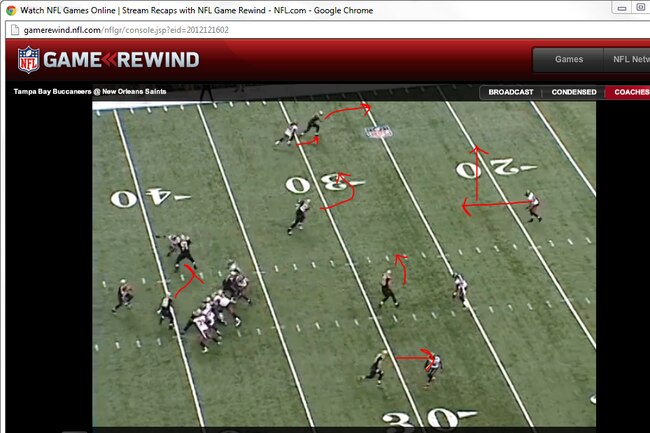Switch to Condensed view
The width and height of the screenshot is (650, 433).
(574, 92)
